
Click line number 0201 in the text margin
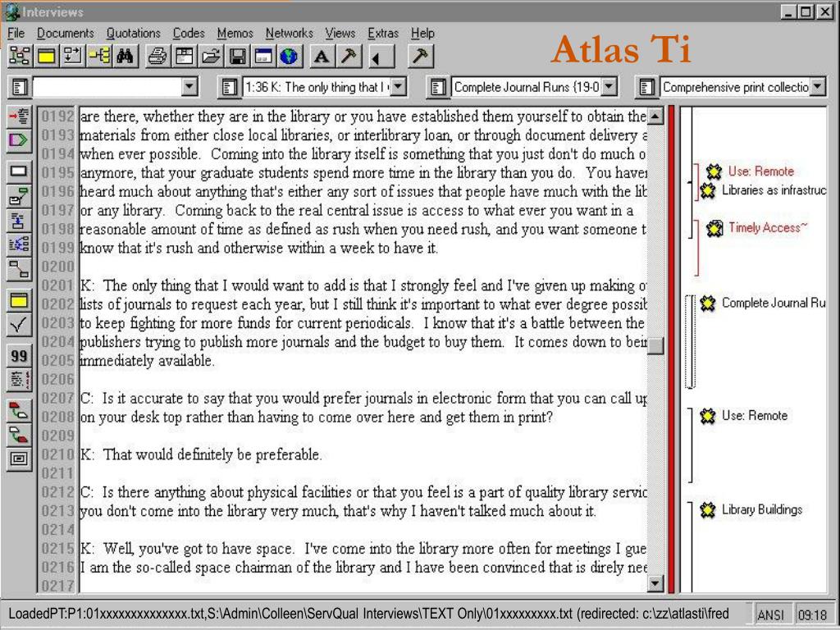click(57, 285)
